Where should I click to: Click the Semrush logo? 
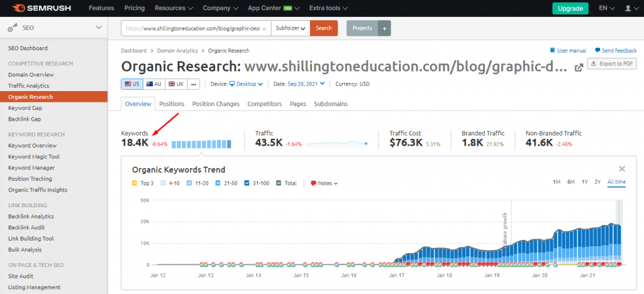(41, 8)
